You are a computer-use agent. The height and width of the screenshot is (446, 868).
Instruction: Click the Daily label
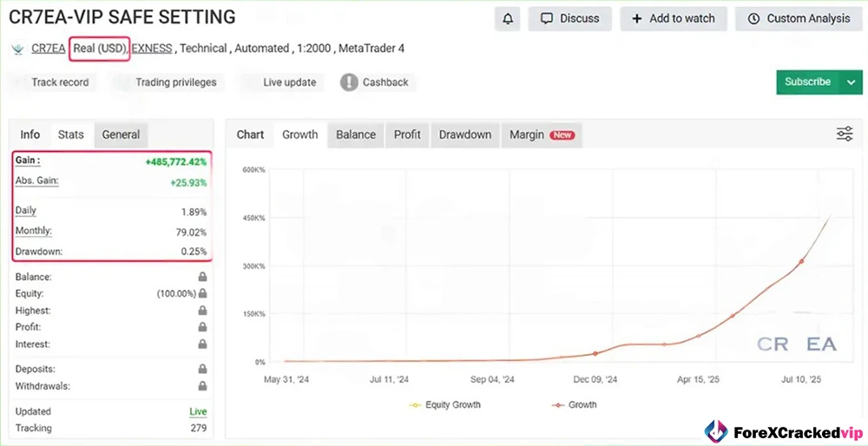[x=26, y=210]
